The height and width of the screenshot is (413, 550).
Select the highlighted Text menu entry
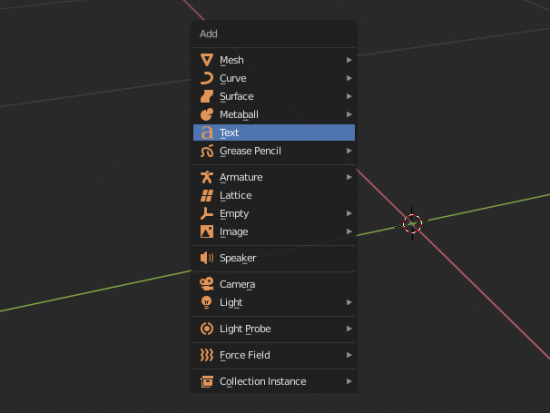[x=274, y=133]
